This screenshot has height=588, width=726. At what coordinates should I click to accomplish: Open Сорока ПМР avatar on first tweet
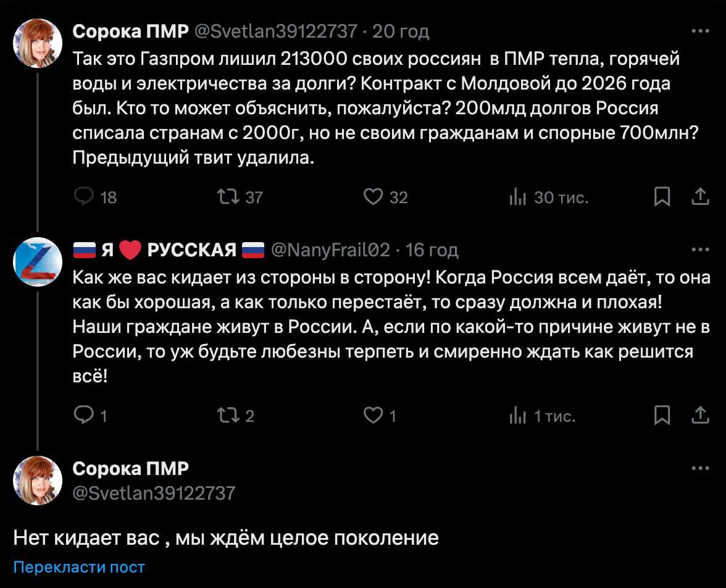coord(38,43)
